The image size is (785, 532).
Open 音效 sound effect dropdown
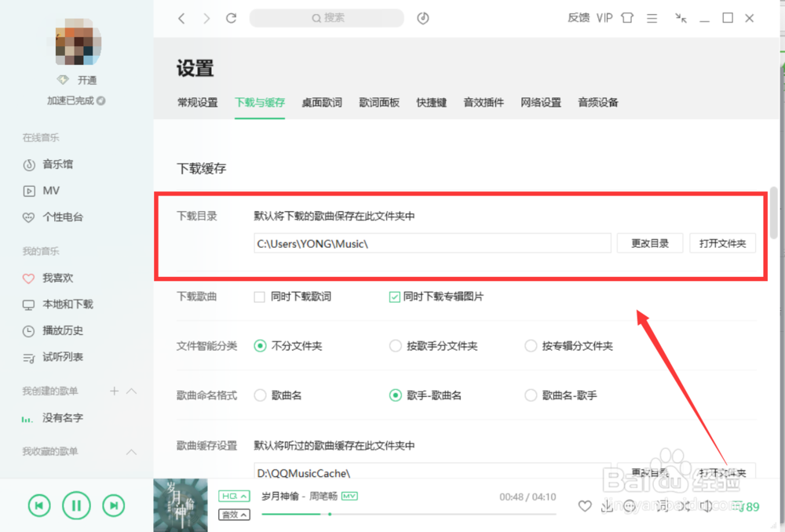pos(234,515)
